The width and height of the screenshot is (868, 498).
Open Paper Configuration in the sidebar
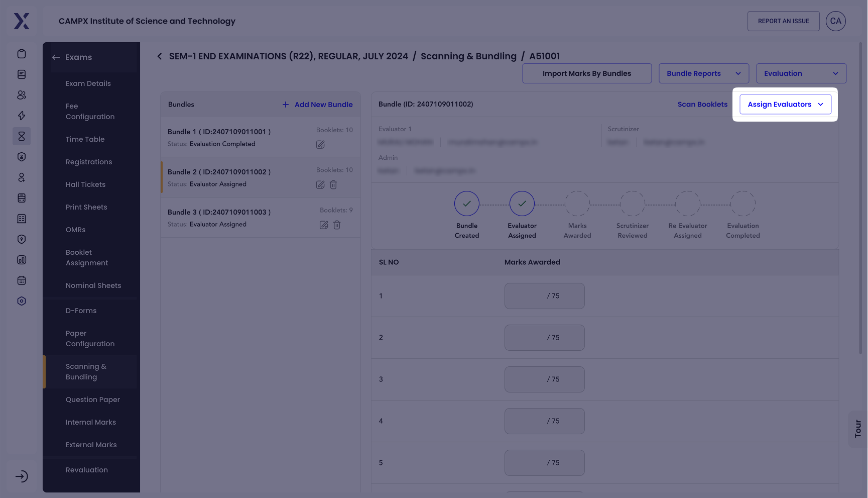pyautogui.click(x=90, y=339)
